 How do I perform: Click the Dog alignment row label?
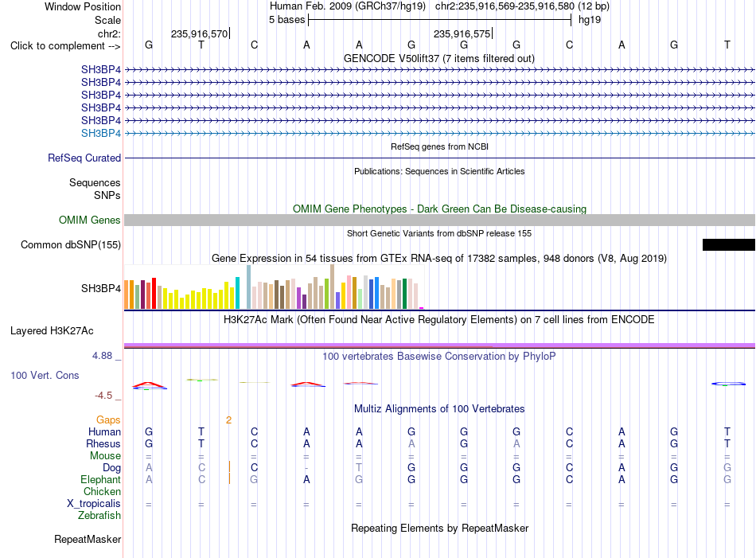point(112,468)
